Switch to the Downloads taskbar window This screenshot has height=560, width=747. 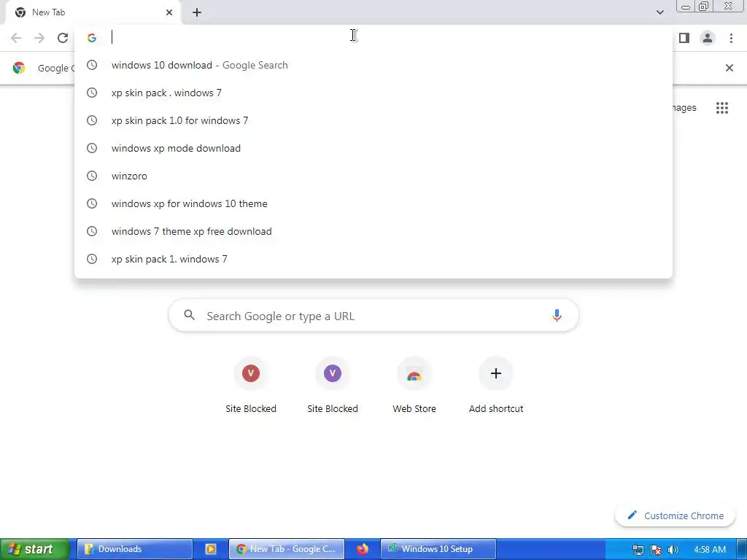point(135,549)
